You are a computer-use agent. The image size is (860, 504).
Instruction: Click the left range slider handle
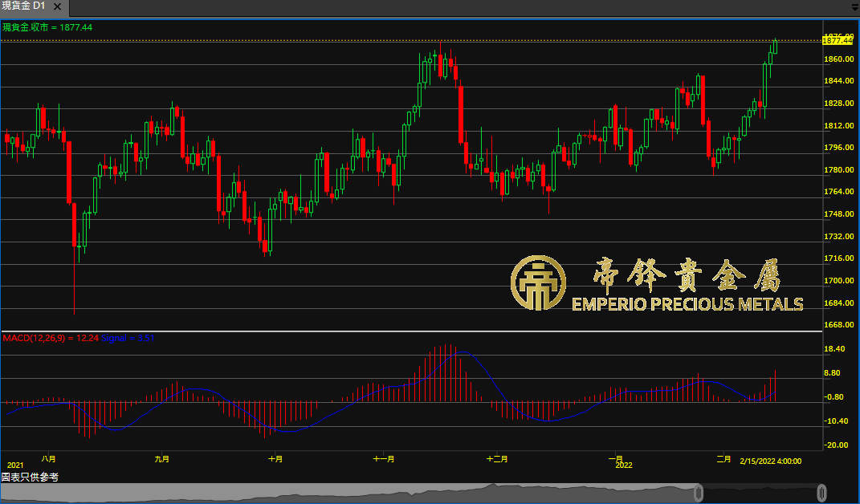tap(699, 492)
